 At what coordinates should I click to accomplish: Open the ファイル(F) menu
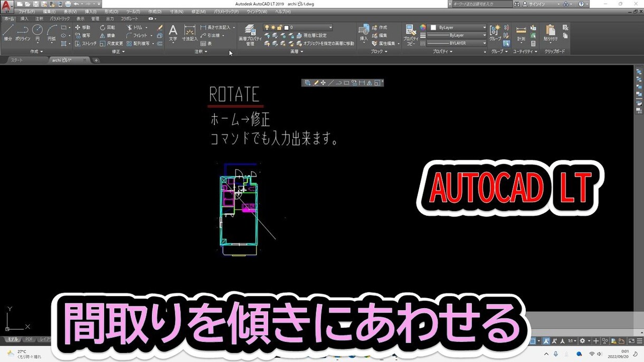pyautogui.click(x=26, y=11)
